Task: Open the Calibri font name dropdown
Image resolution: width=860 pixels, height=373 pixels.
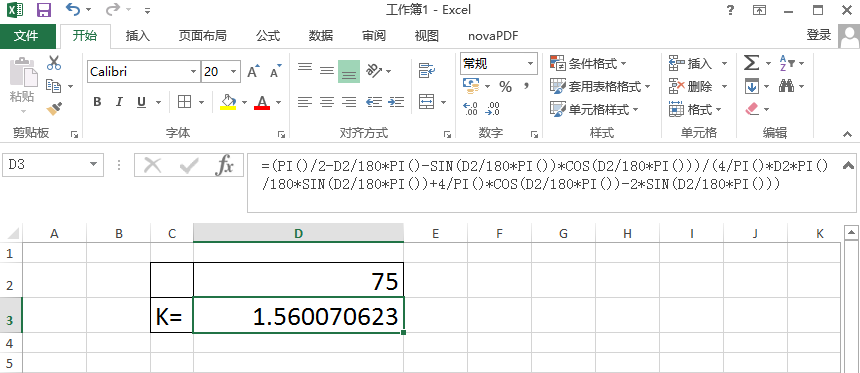Action: click(x=194, y=72)
